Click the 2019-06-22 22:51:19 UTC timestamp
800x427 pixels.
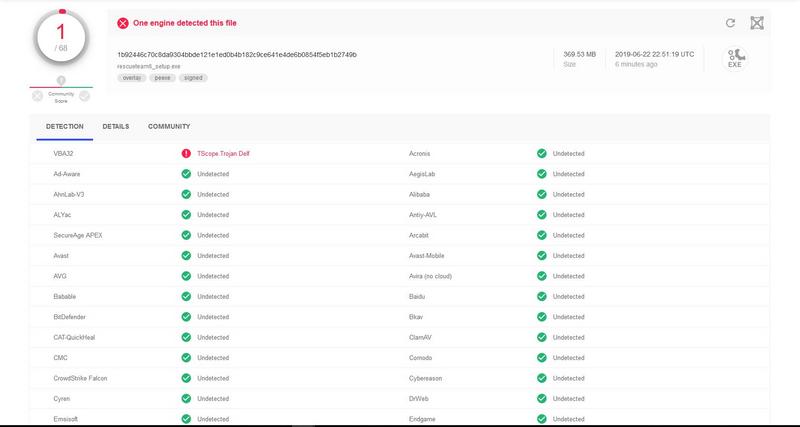[x=655, y=55]
